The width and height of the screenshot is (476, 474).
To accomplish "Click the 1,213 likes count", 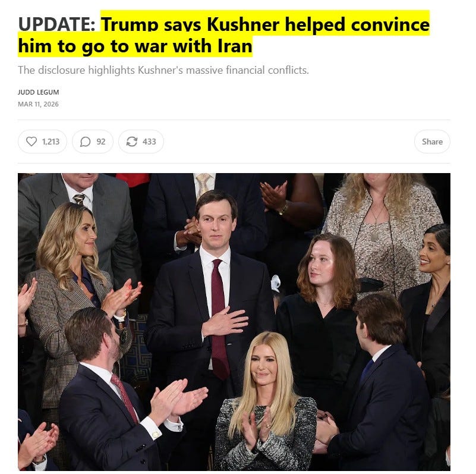I will point(51,142).
